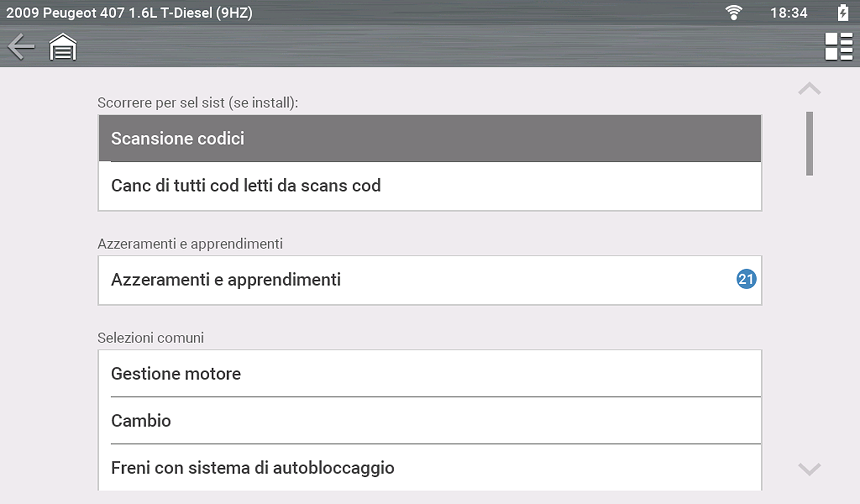
Task: Click the vehicle title 2009 Peugeot 407
Action: 129,13
